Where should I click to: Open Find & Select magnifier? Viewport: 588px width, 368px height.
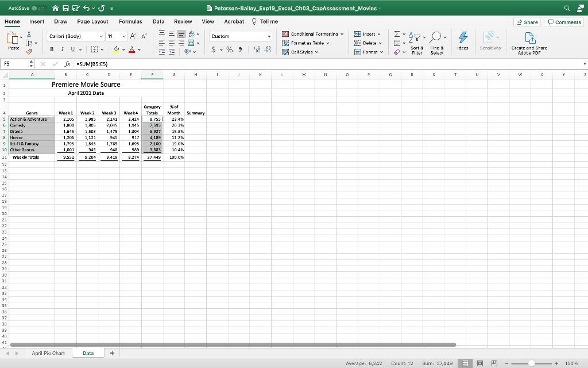point(437,43)
